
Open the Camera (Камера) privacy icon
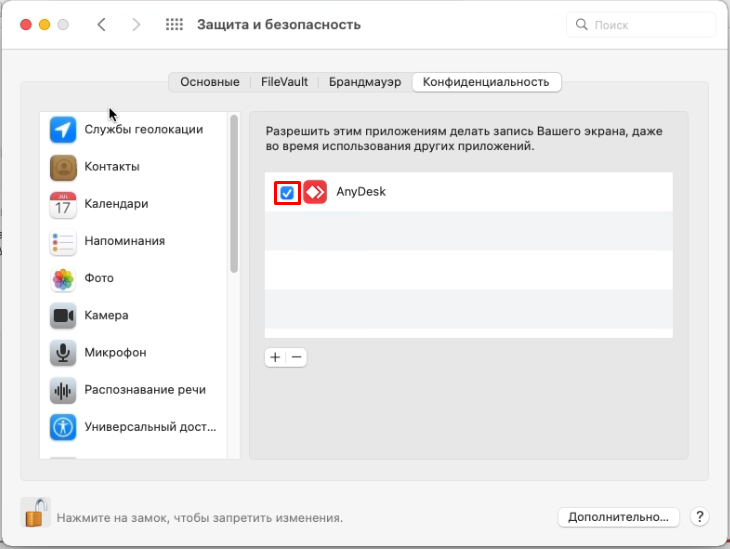click(63, 316)
